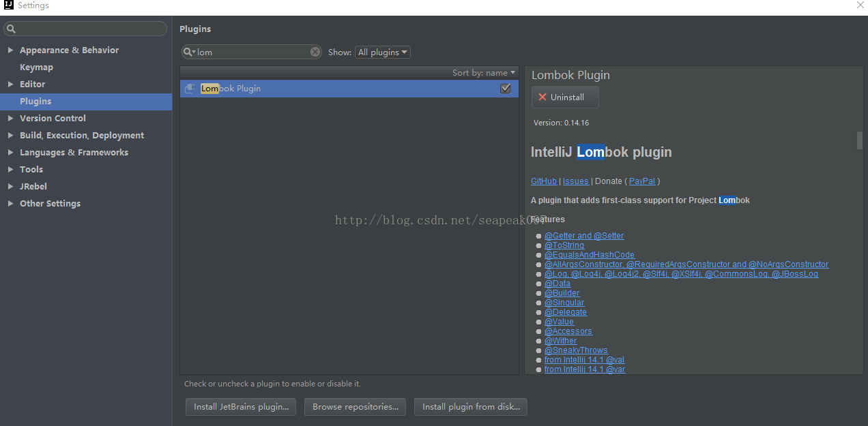Open the @Accessors link

(568, 331)
